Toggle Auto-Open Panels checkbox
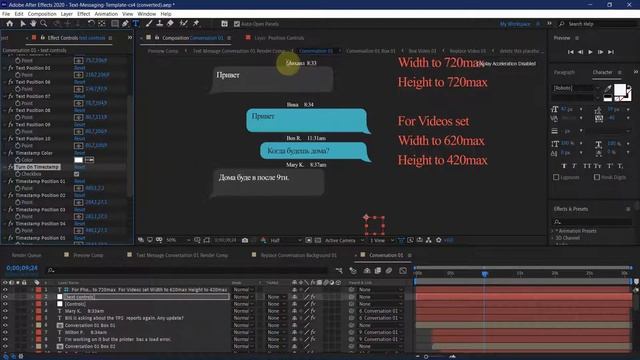 click(x=237, y=24)
